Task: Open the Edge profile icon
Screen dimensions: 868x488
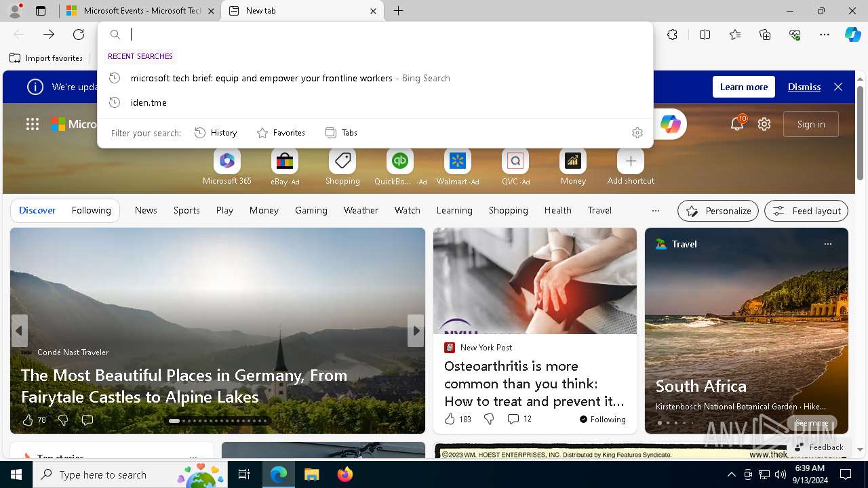Action: (x=14, y=11)
